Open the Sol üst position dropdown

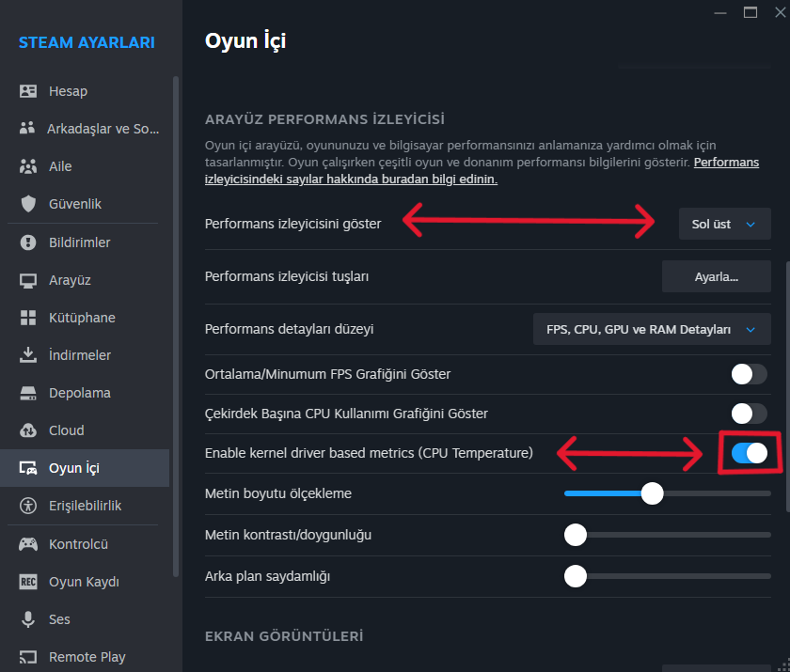724,224
